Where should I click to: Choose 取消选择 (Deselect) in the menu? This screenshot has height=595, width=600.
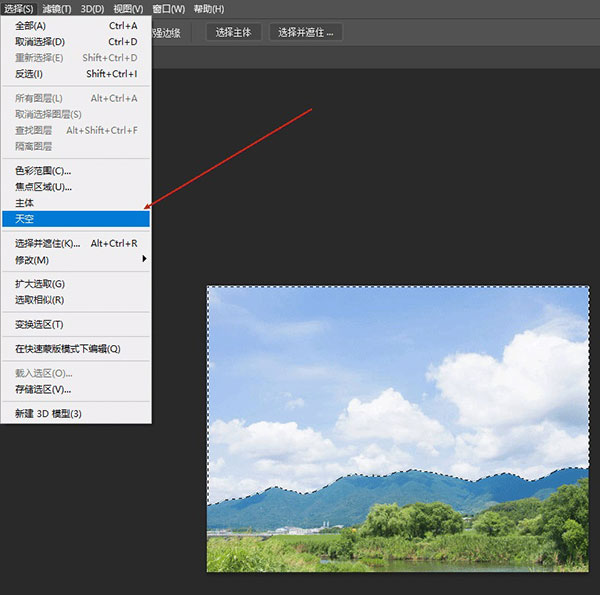[x=40, y=42]
